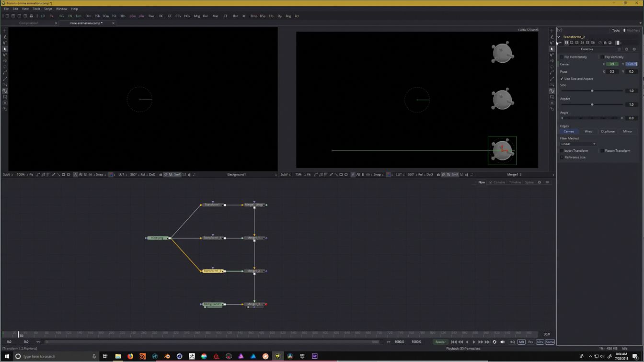Uncheck Use Size and Aspect
This screenshot has height=362, width=644.
[562, 79]
